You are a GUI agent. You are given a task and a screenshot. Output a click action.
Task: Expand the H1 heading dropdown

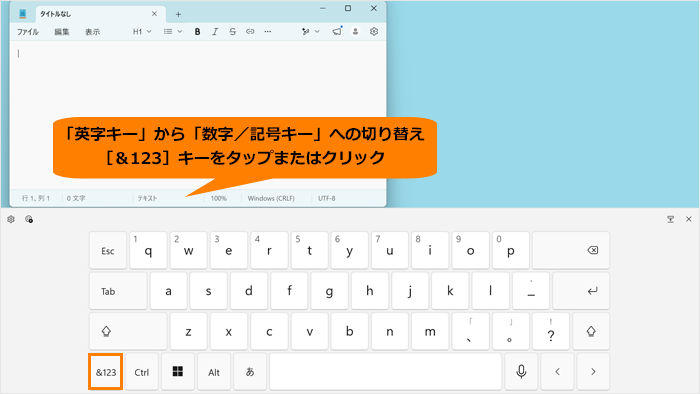[142, 32]
